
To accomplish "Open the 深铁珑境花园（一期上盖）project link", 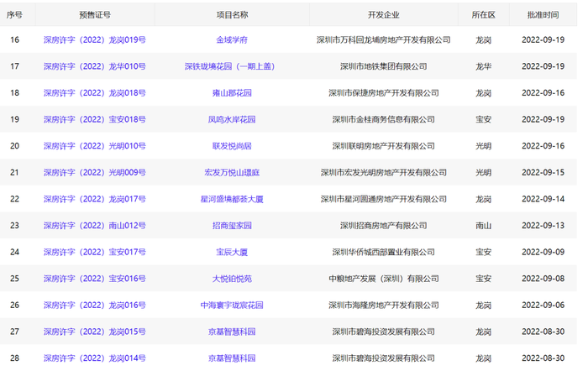I will 230,66.
